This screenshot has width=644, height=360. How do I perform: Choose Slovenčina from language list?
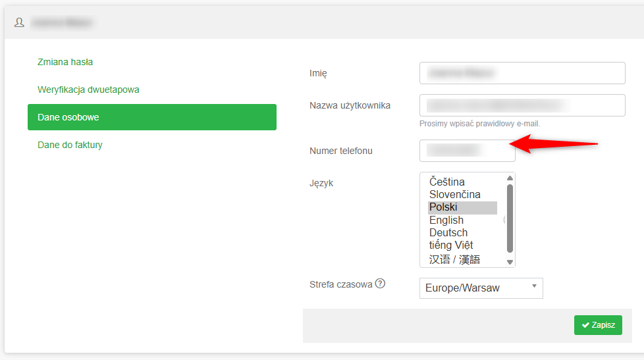(x=454, y=195)
